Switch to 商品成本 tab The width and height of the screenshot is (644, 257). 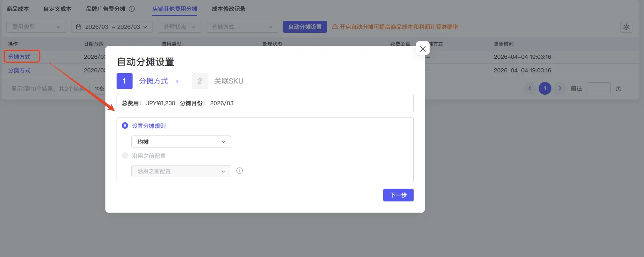click(18, 9)
